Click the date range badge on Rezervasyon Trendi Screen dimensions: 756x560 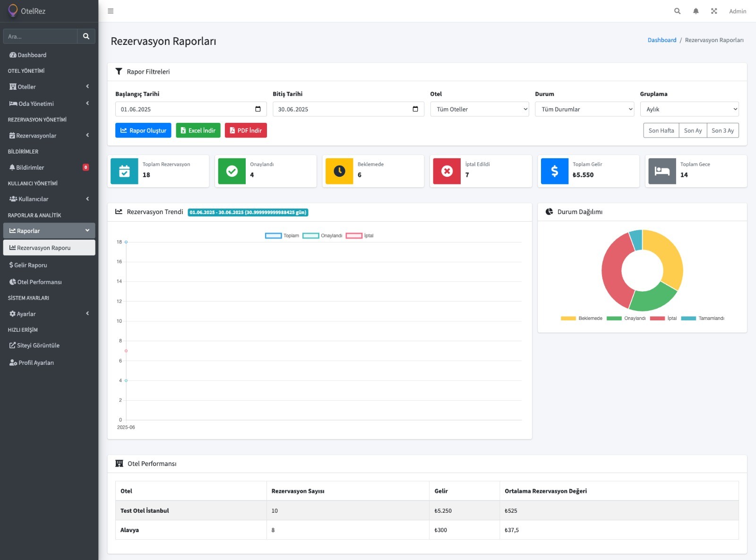pyautogui.click(x=248, y=212)
